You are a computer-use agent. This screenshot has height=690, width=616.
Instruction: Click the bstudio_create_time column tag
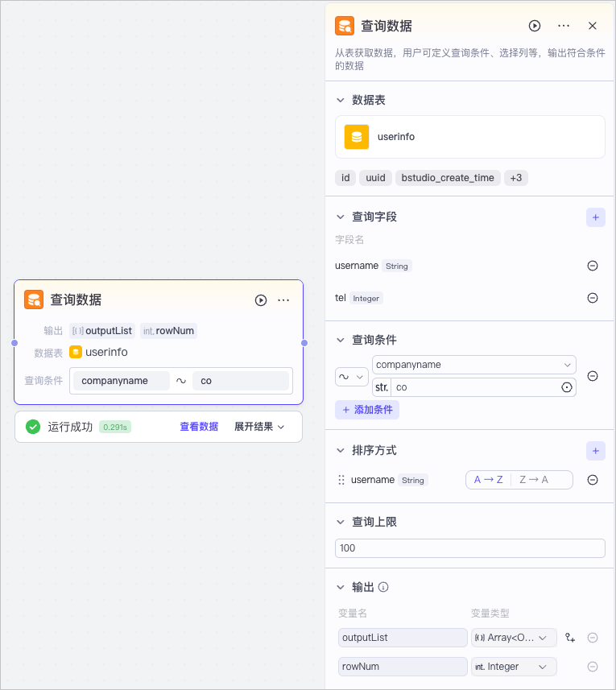click(448, 178)
